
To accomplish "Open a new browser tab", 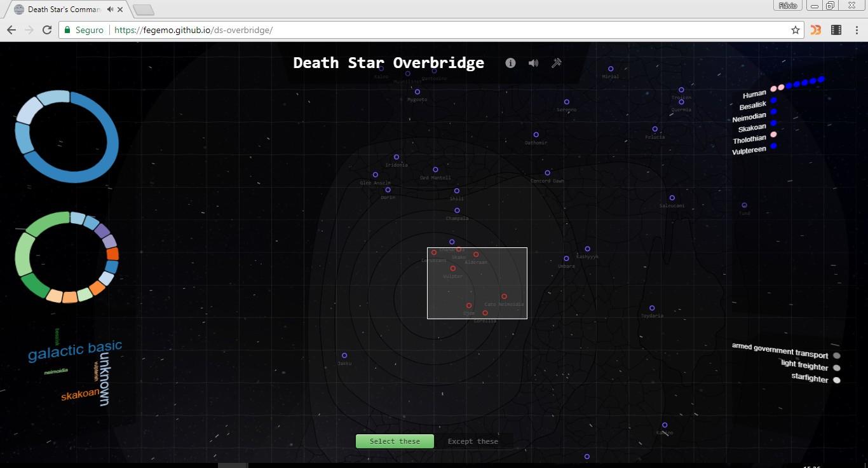I will 144,10.
